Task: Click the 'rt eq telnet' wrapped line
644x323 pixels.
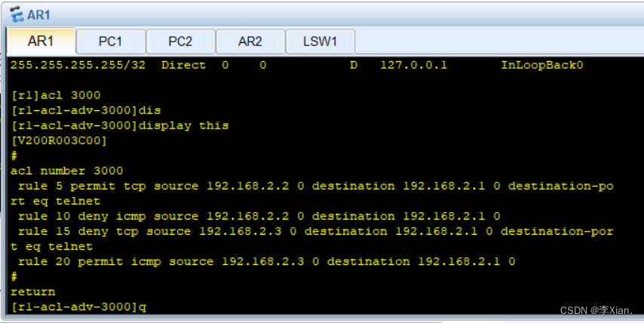Action: [56, 201]
